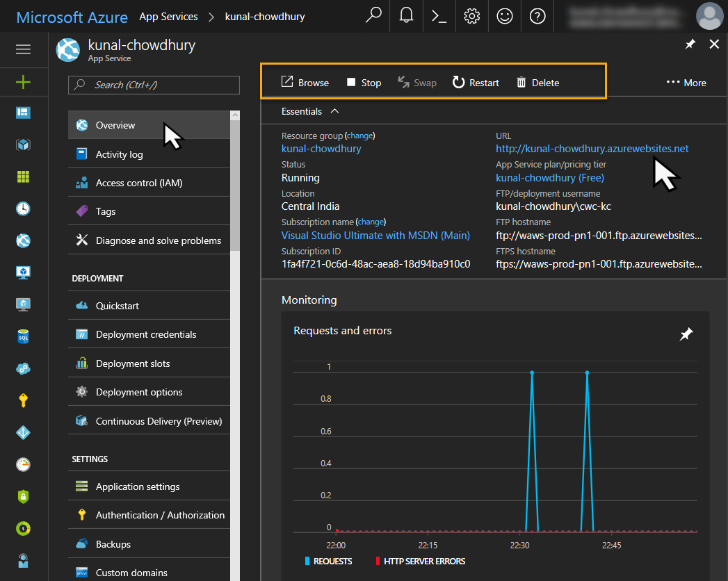Click the FTP hostname value
Image resolution: width=728 pixels, height=581 pixels.
coord(599,236)
